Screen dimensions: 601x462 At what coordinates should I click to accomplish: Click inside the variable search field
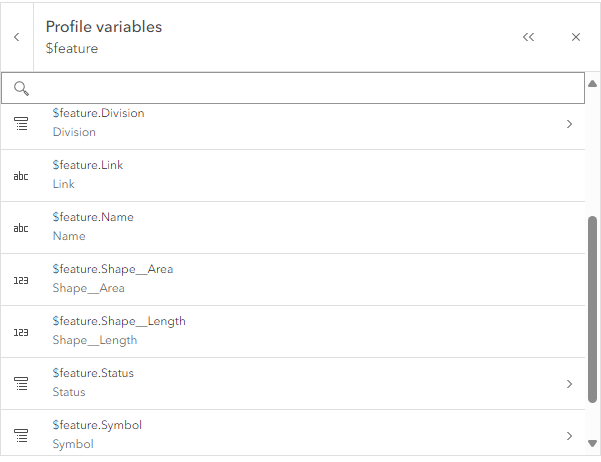300,88
